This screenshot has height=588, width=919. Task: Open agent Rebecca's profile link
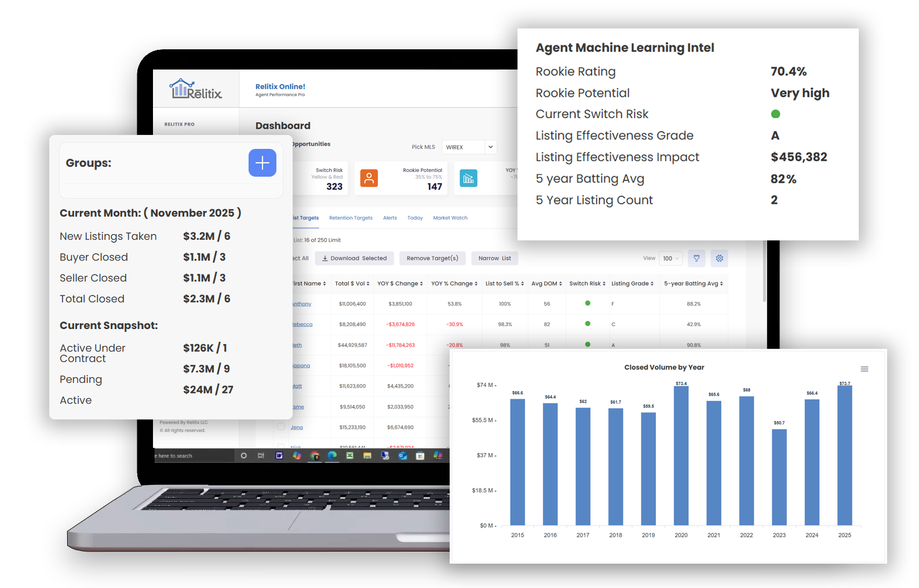[302, 324]
